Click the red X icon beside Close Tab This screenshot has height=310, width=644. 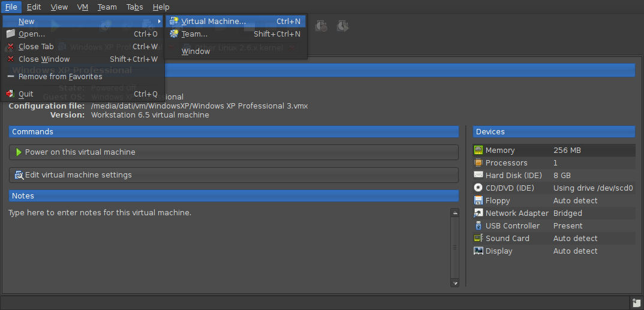(11, 46)
